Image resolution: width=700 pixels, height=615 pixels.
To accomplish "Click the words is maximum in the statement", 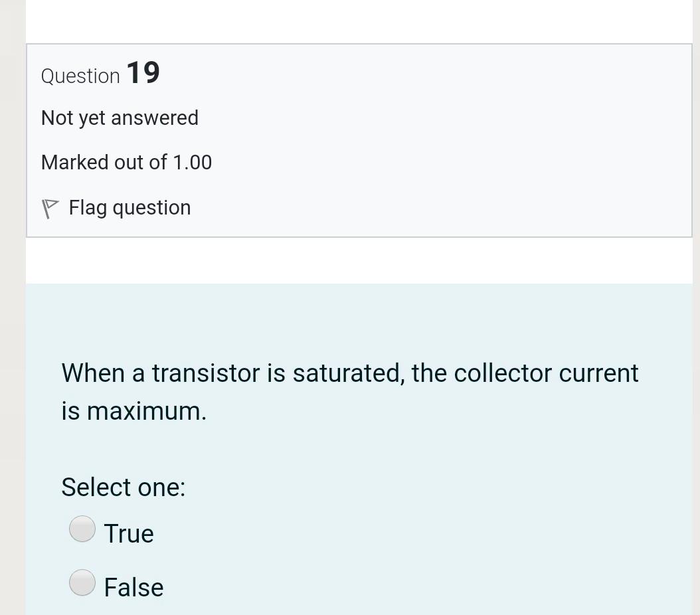I will 134,411.
